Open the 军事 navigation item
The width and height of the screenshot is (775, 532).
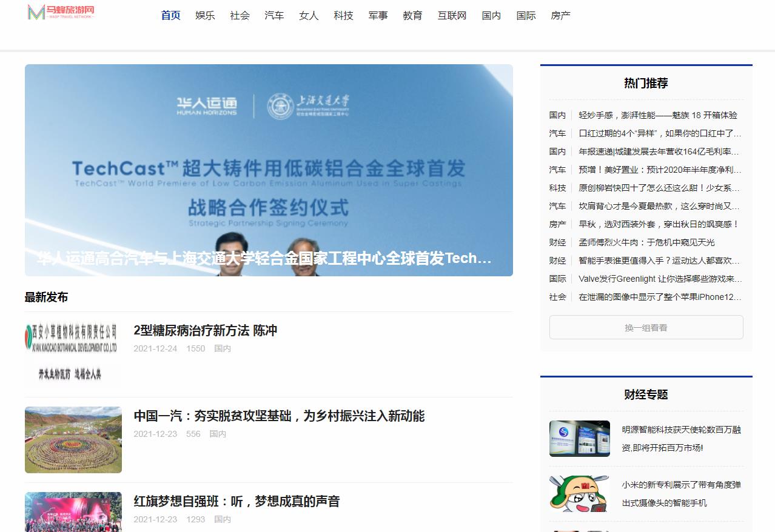click(378, 16)
